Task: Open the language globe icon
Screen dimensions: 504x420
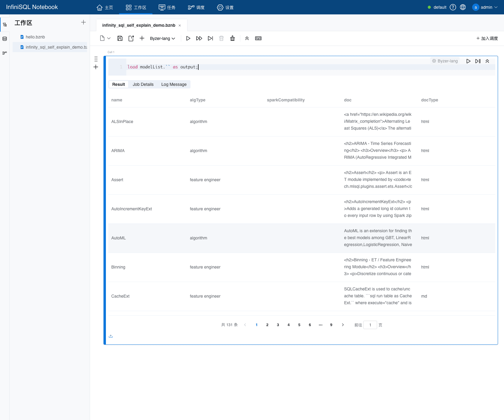Action: click(x=463, y=7)
